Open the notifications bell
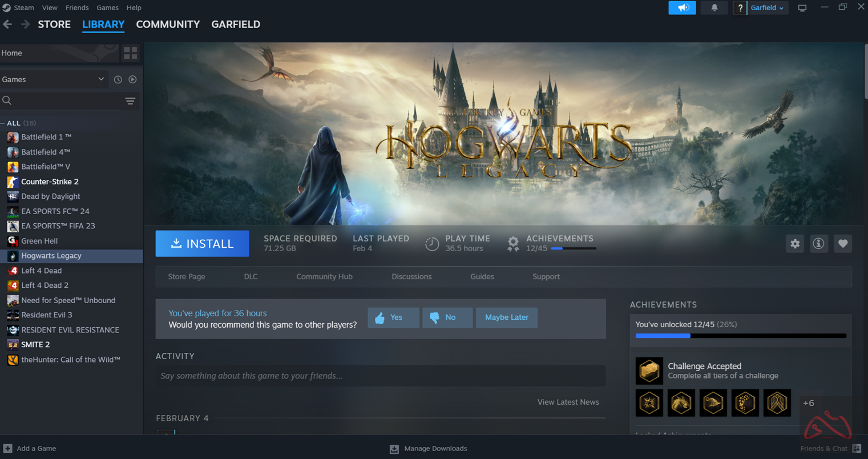The width and height of the screenshot is (868, 459). [714, 8]
